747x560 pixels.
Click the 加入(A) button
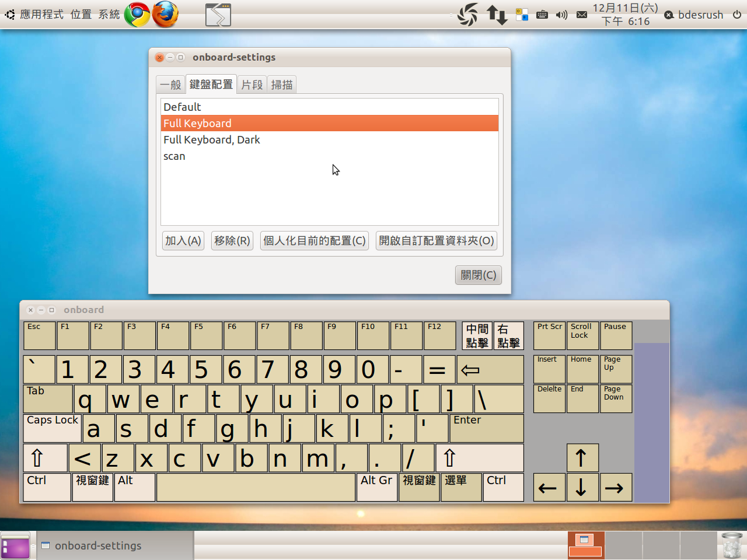tap(183, 240)
